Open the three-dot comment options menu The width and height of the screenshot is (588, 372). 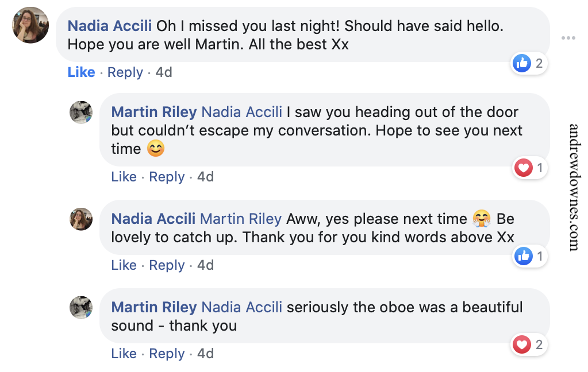coord(568,38)
